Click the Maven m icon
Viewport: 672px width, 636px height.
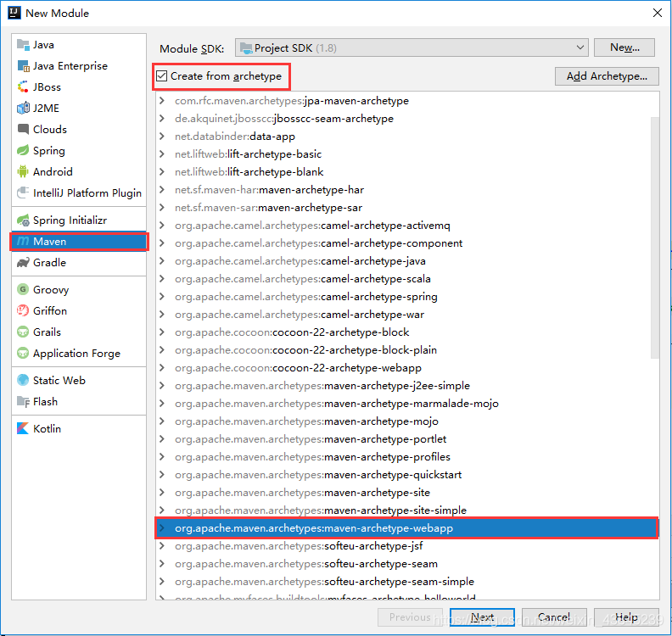tap(23, 241)
